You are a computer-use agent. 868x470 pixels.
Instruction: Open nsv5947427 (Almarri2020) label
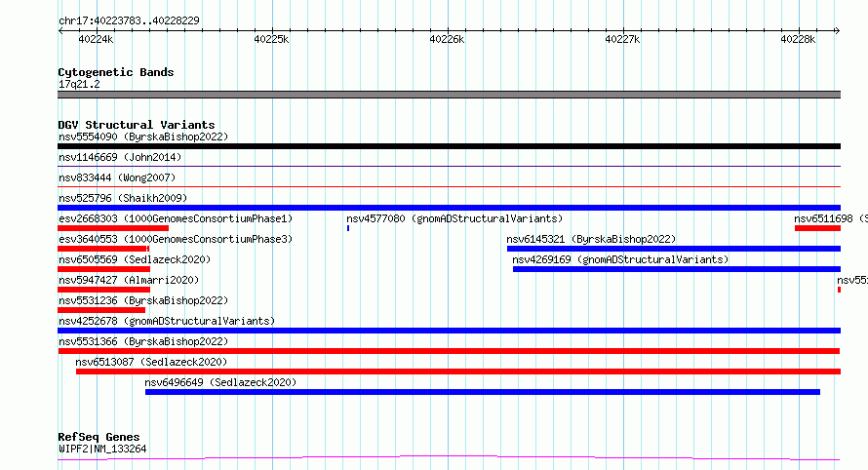click(129, 280)
